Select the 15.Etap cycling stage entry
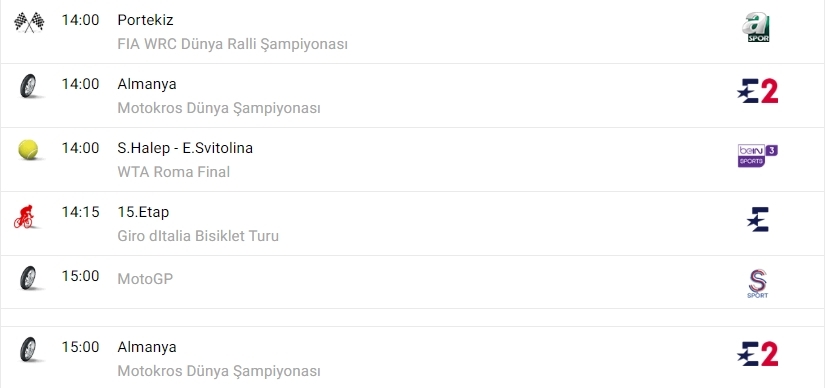Viewport: 826px width, 388px height. [143, 212]
